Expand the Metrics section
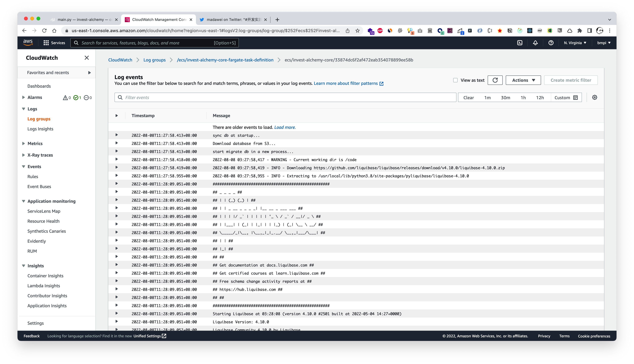634x364 pixels. click(x=24, y=143)
